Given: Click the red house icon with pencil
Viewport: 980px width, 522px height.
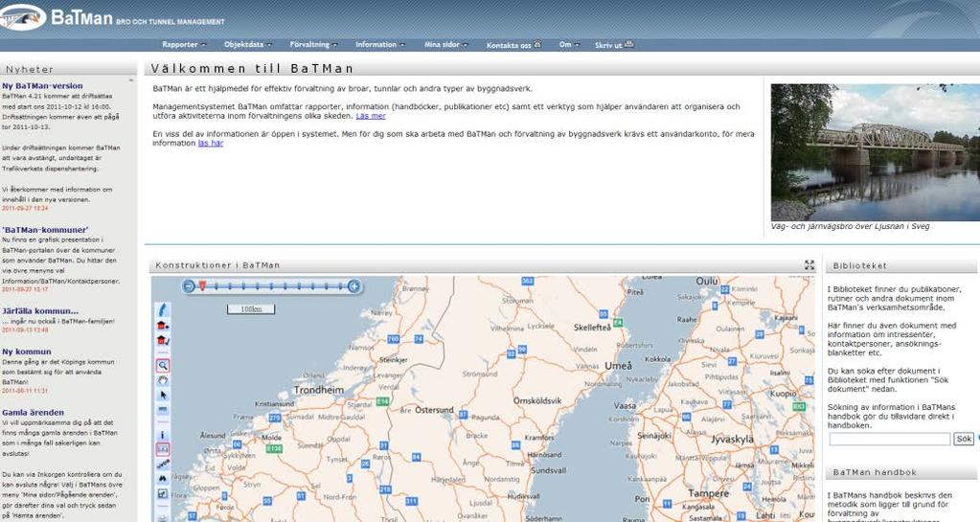Looking at the screenshot, I should click(x=163, y=341).
